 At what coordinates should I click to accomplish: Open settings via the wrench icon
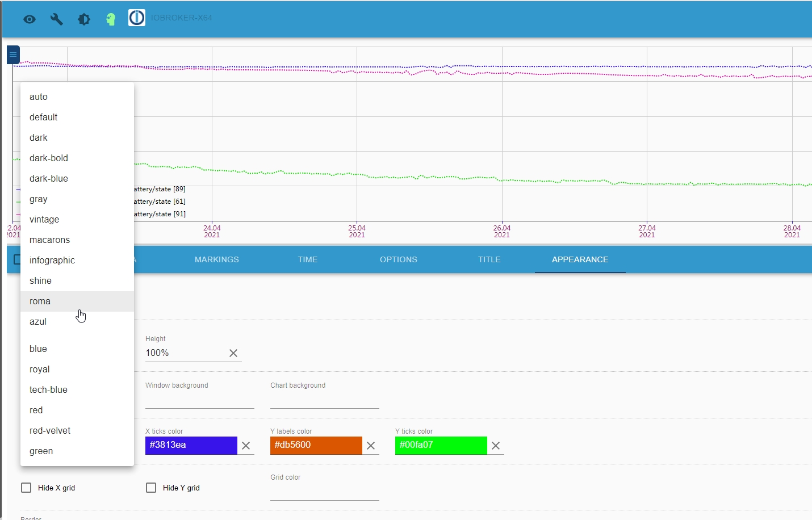56,19
